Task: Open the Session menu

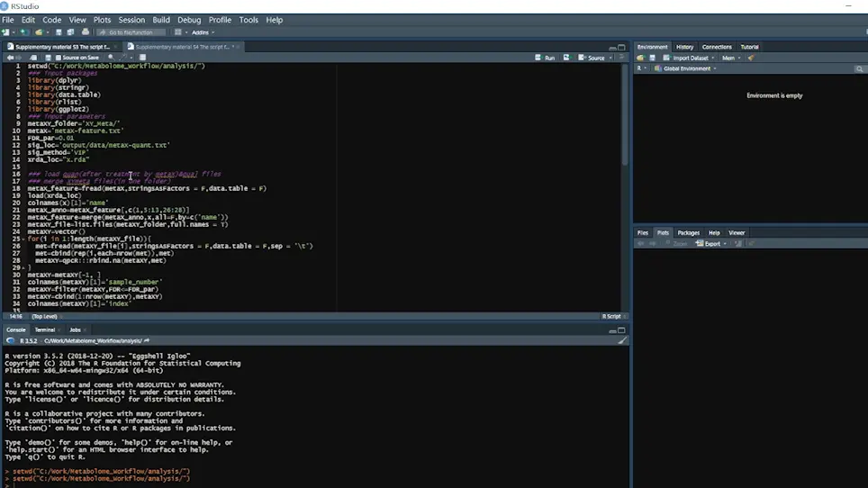Action: [x=131, y=20]
